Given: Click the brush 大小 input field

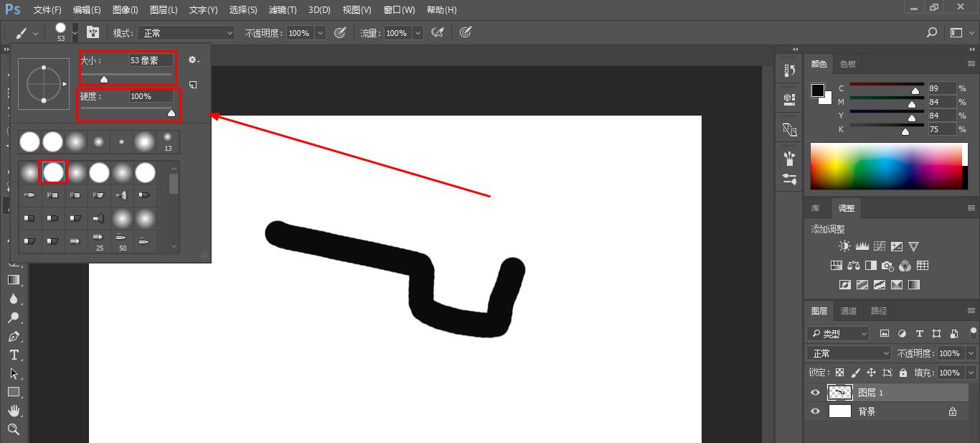Looking at the screenshot, I should pyautogui.click(x=151, y=60).
